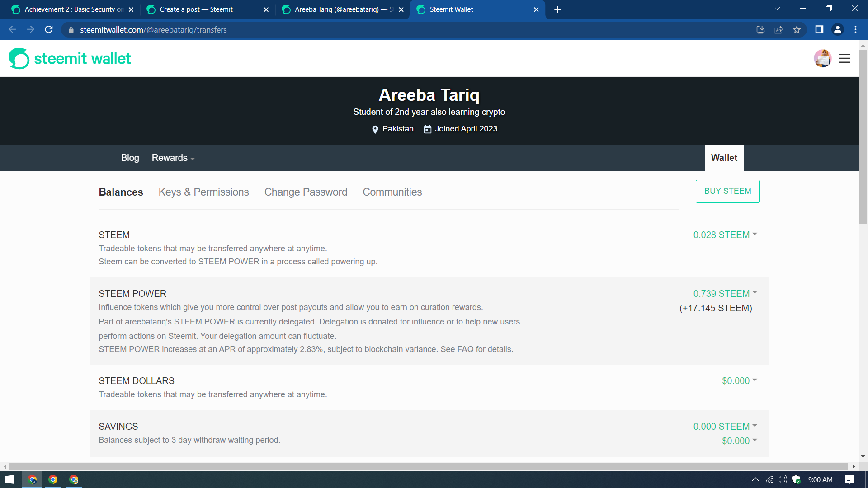Click the BUY STEEM button
Viewport: 868px width, 488px height.
[727, 191]
